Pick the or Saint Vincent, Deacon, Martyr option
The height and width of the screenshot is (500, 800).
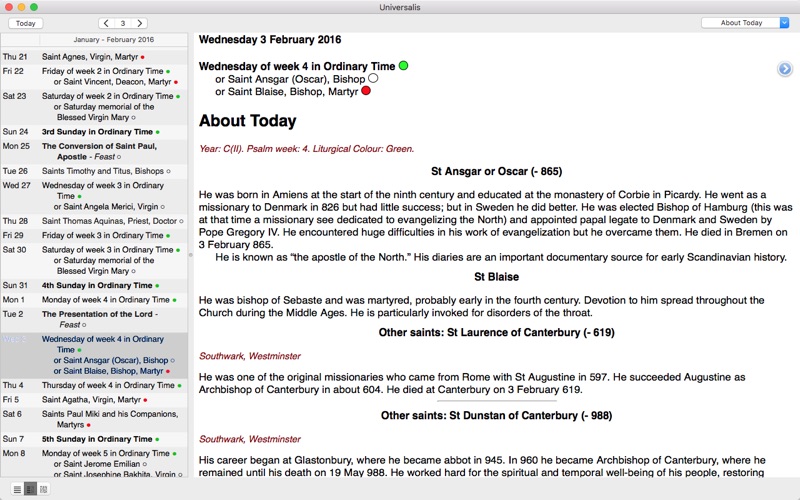point(116,82)
